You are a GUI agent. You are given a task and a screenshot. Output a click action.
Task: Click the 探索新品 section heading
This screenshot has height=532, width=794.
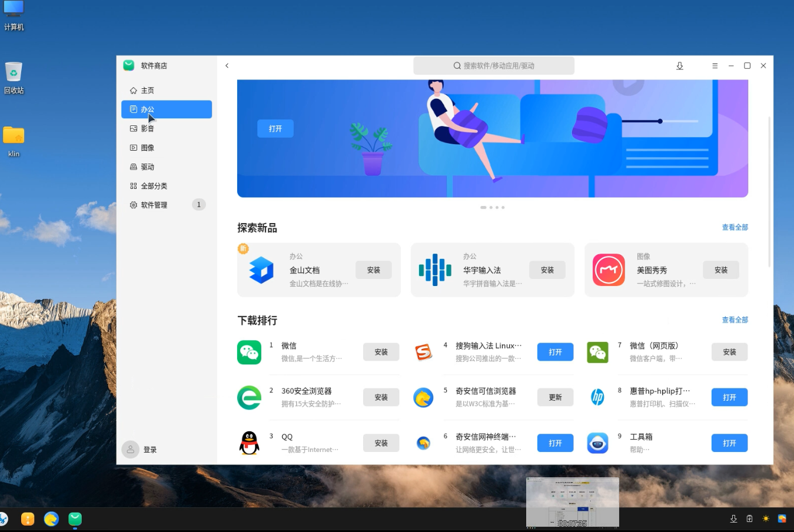point(257,228)
